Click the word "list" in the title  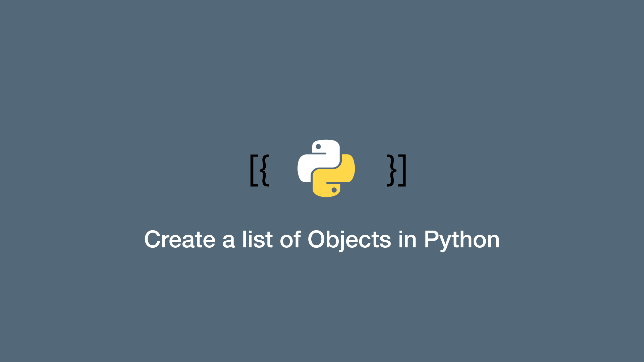[257, 239]
